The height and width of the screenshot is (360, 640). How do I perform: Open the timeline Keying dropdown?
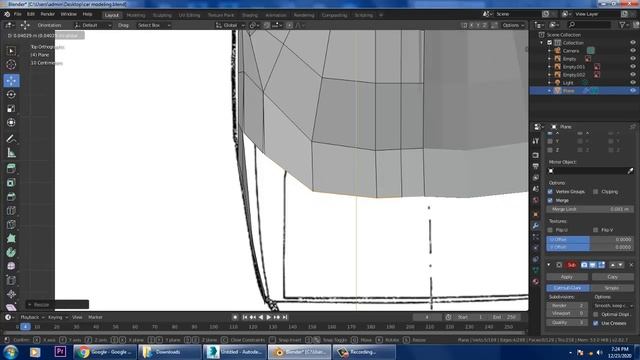pyautogui.click(x=58, y=317)
